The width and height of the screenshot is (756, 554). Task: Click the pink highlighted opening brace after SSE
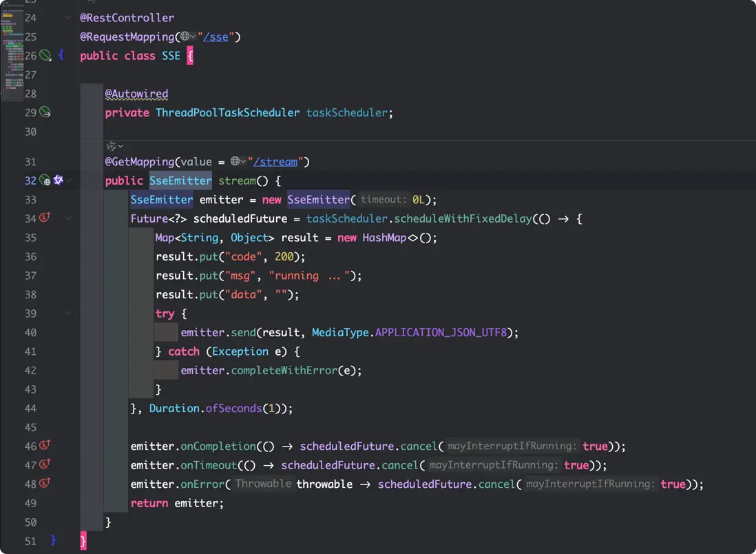[x=190, y=56]
